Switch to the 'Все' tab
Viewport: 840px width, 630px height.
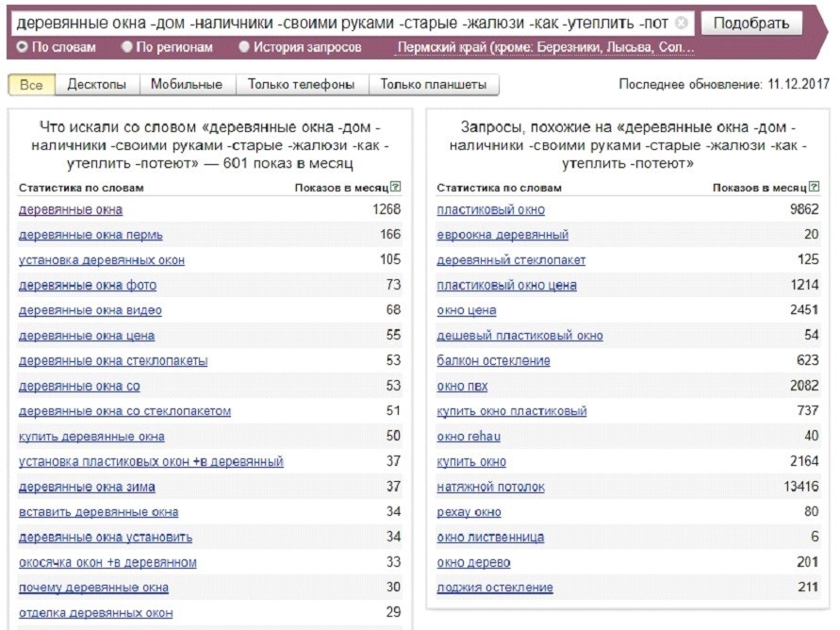point(31,85)
